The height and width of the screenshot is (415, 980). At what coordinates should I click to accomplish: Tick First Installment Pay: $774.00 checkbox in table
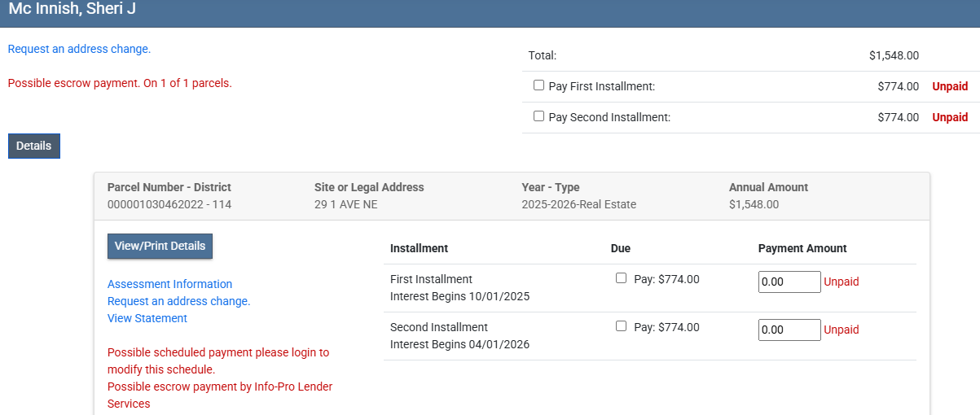click(x=621, y=278)
